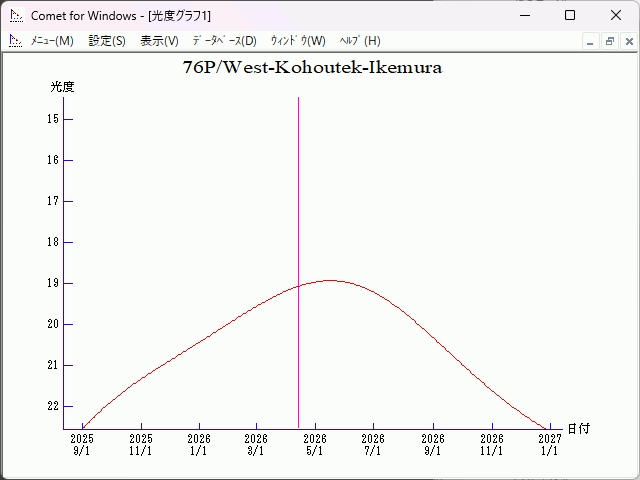
Task: Expand the 表示(V) view menu
Action: click(x=159, y=41)
